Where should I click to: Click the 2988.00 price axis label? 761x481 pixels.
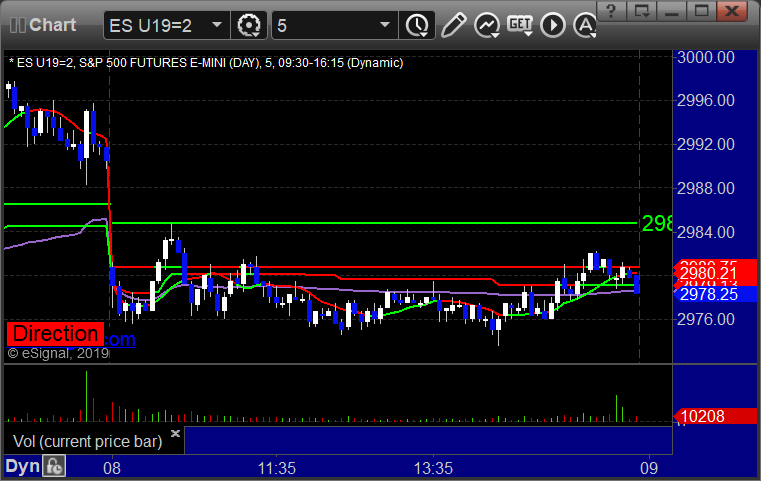706,188
